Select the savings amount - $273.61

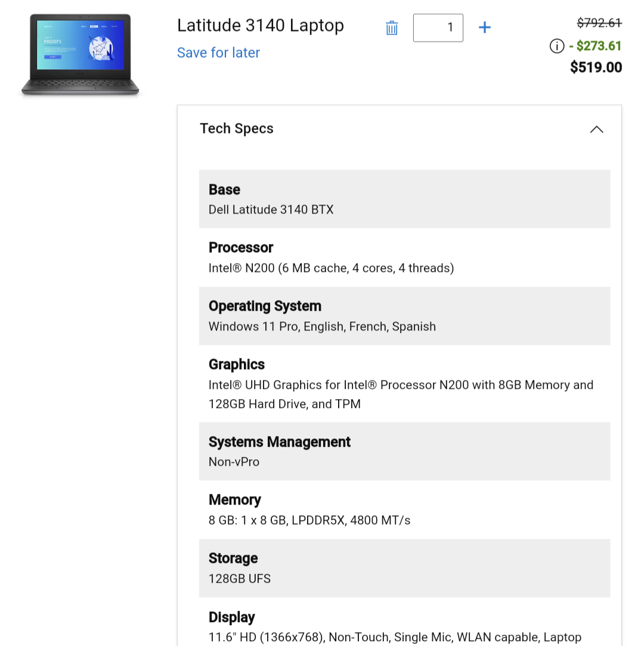[x=595, y=46]
